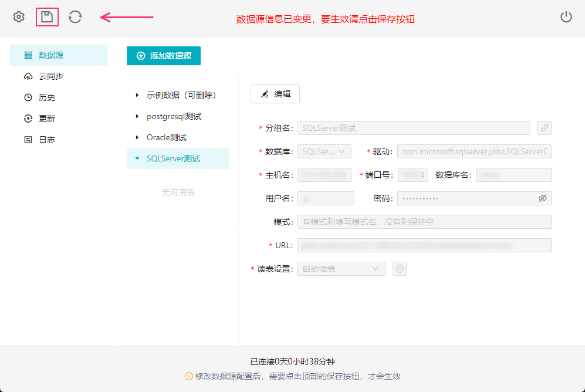Screen dimensions: 585x392
Task: Open the 云同步 sidebar menu
Action: [58, 76]
